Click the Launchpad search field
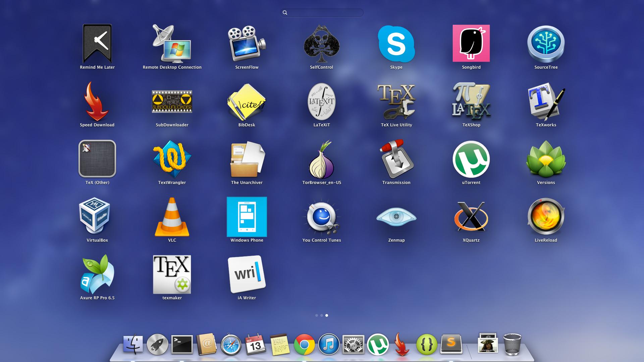This screenshot has height=362, width=644. (x=322, y=13)
